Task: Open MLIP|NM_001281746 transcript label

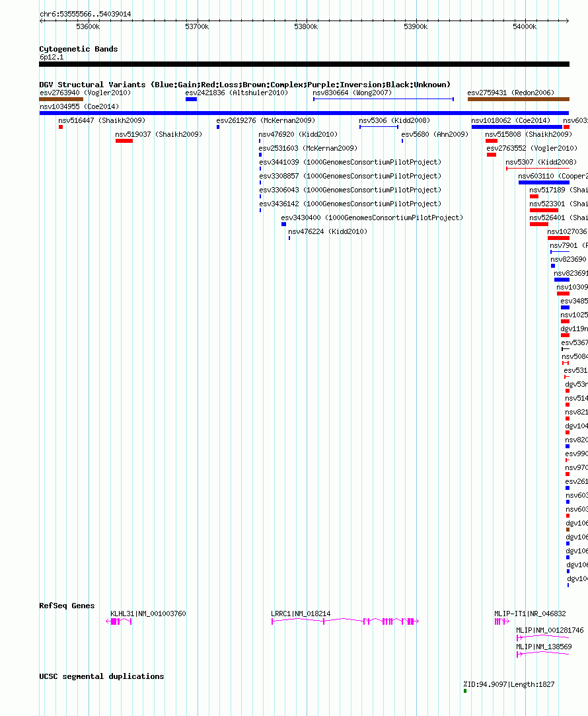Action: tap(550, 630)
